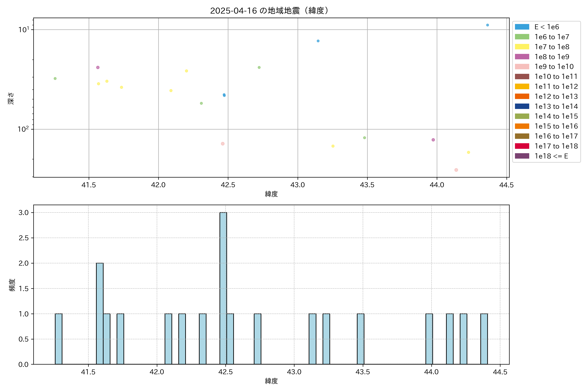The width and height of the screenshot is (588, 392).
Task: Click the lowest pink point near latitude 44.15
Action: [x=456, y=170]
